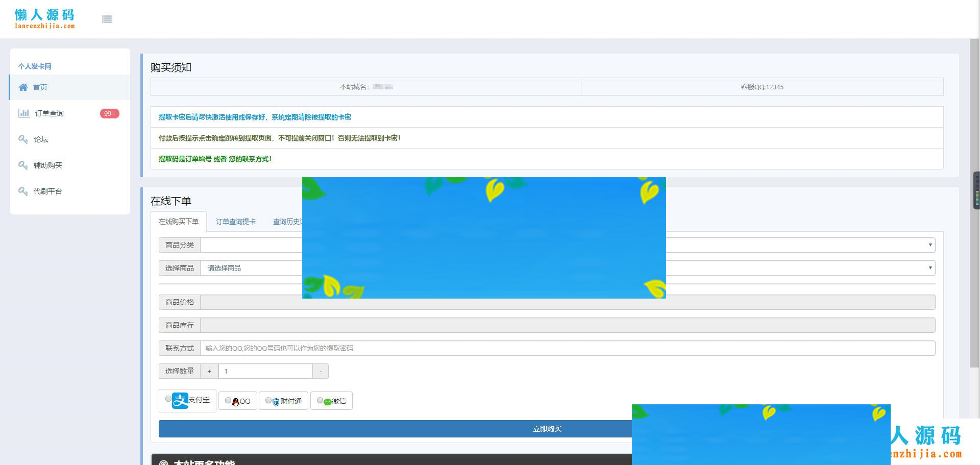This screenshot has width=980, height=465.
Task: Click the 懒人源码 logo in header
Action: [x=45, y=19]
